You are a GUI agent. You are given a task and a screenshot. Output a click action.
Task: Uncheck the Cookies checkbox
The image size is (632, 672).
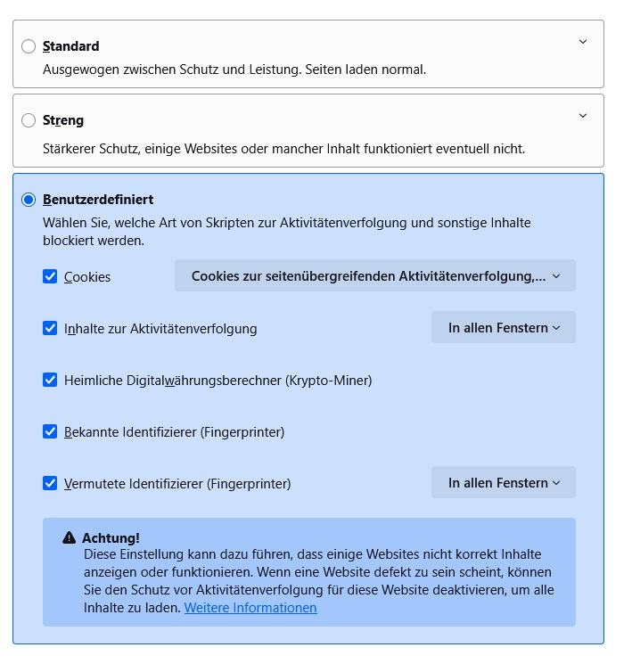50,276
